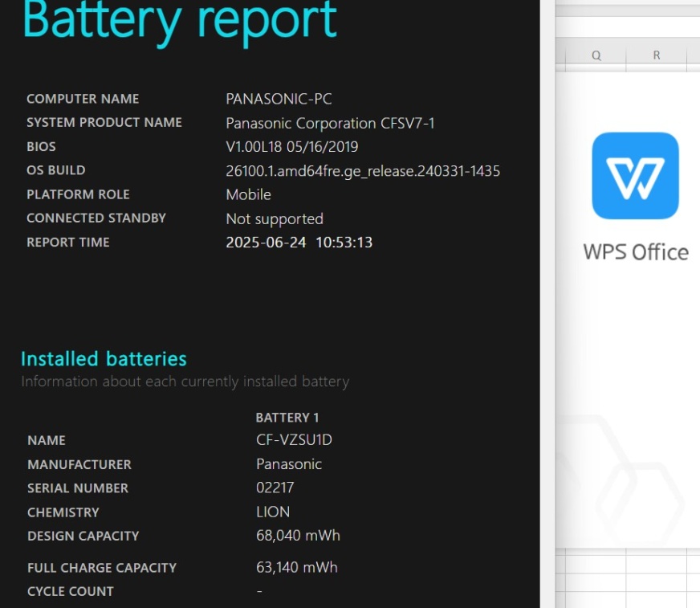Viewport: 700px width, 608px height.
Task: Click the 'WPS Office' text label
Action: (636, 252)
